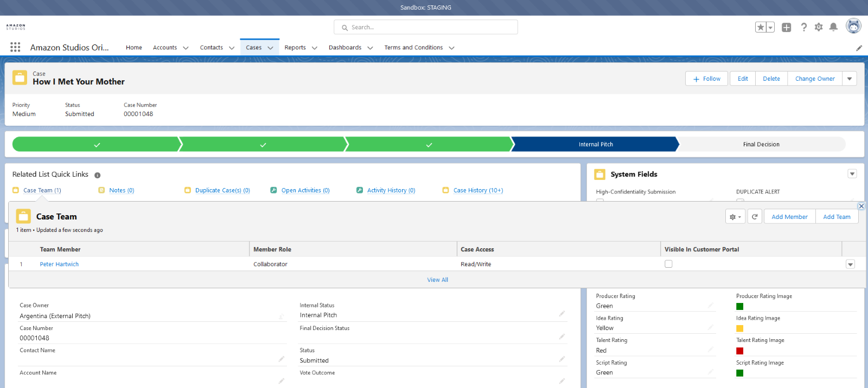Click the yellow case icon beside How I Met Your Mother

[x=20, y=77]
